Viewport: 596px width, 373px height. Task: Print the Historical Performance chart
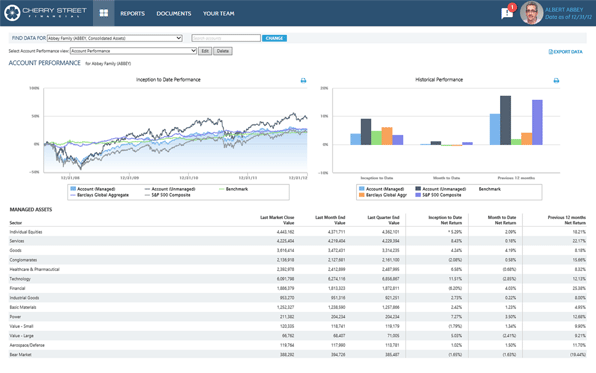click(556, 80)
